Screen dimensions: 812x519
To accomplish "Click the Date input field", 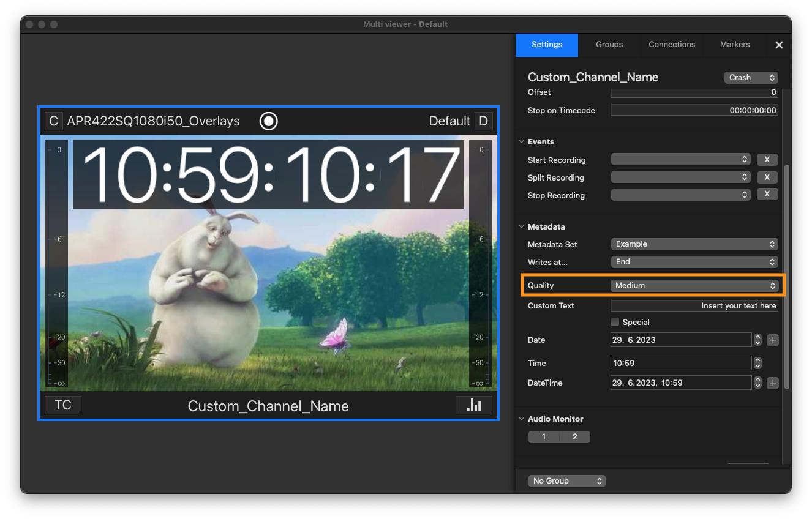I will pyautogui.click(x=681, y=340).
